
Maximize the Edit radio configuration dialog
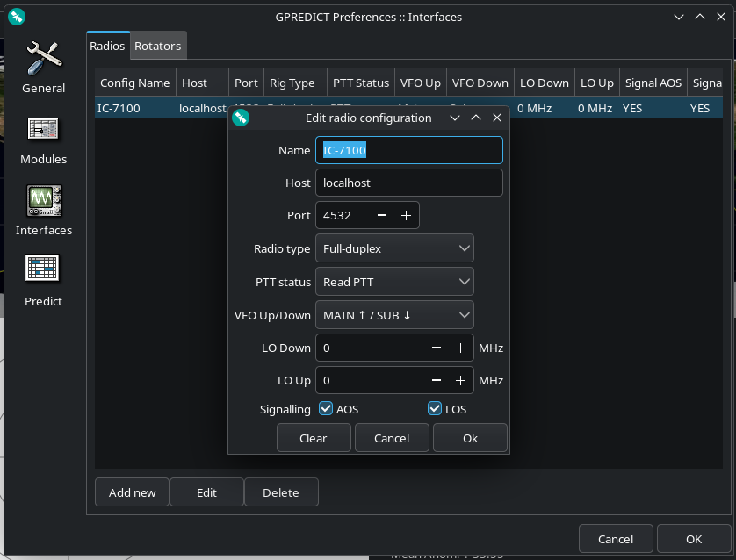point(476,118)
